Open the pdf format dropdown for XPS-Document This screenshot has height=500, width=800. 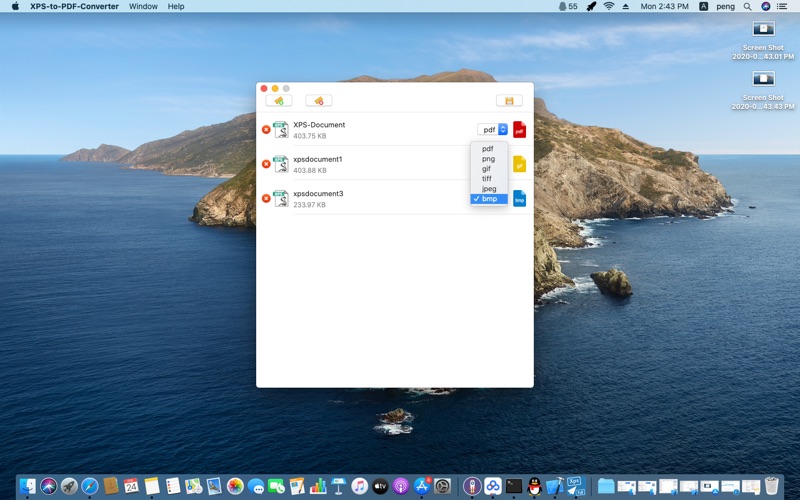pos(492,130)
